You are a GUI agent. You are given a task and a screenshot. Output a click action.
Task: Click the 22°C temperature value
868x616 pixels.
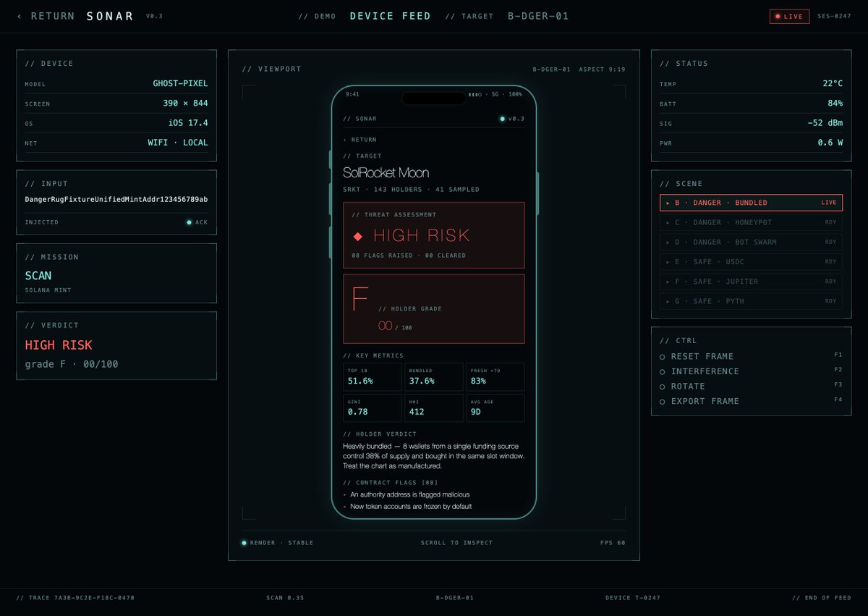(x=833, y=83)
